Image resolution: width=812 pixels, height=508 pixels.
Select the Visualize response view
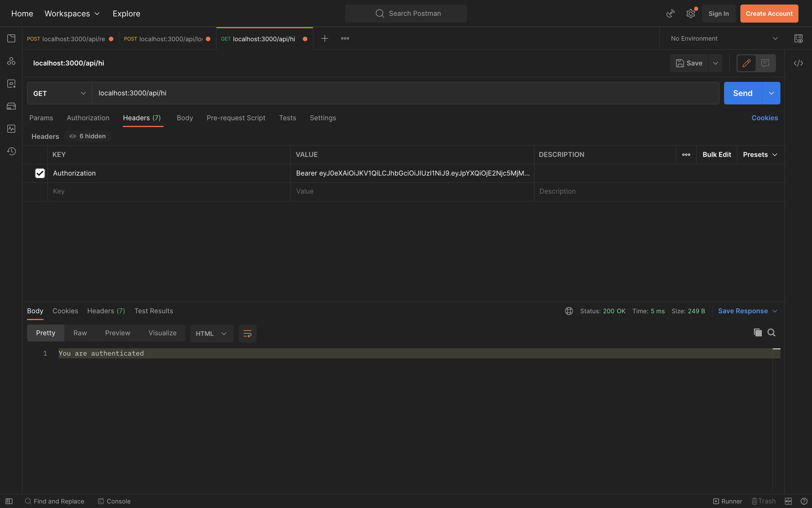coord(162,333)
